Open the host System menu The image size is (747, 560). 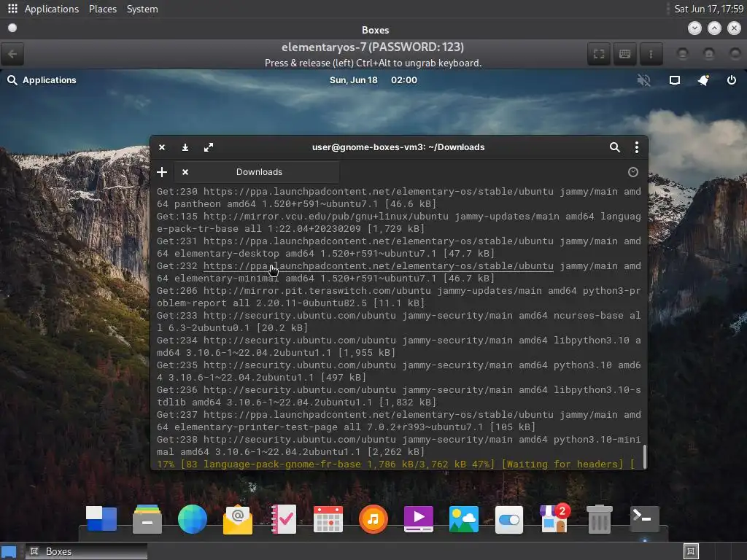point(142,9)
